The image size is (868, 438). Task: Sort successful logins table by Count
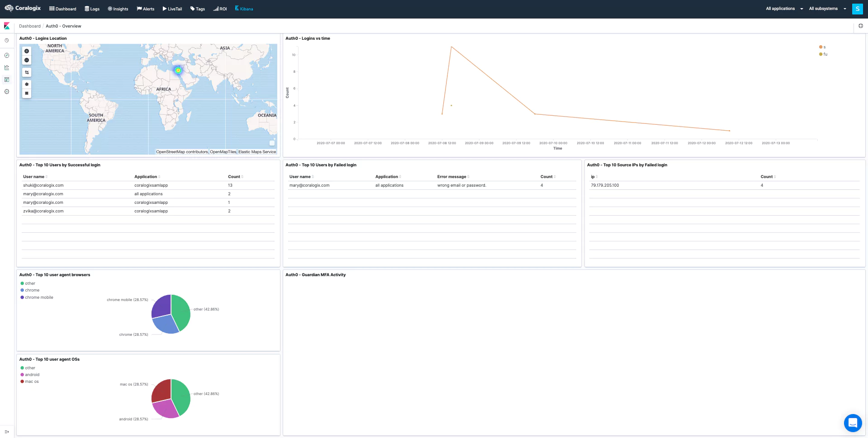[236, 177]
